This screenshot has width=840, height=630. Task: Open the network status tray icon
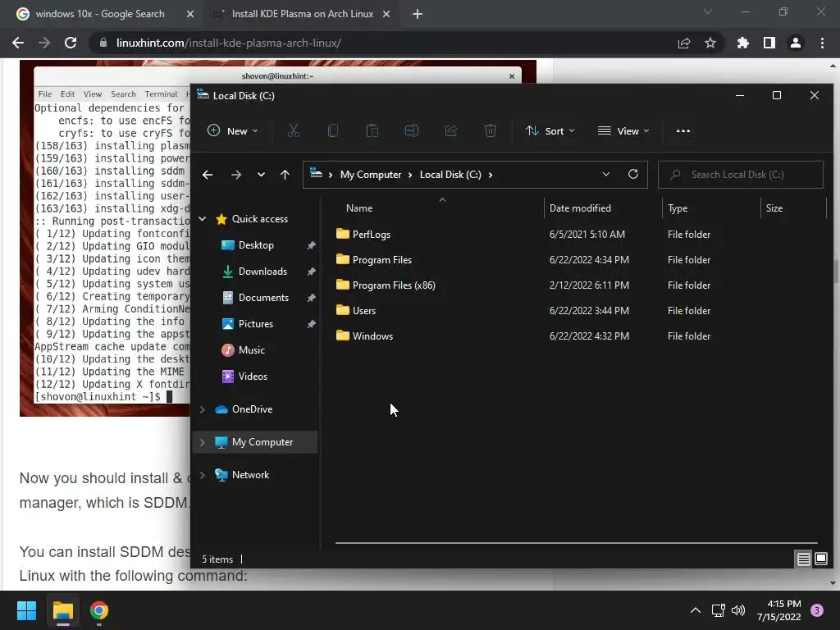point(718,610)
